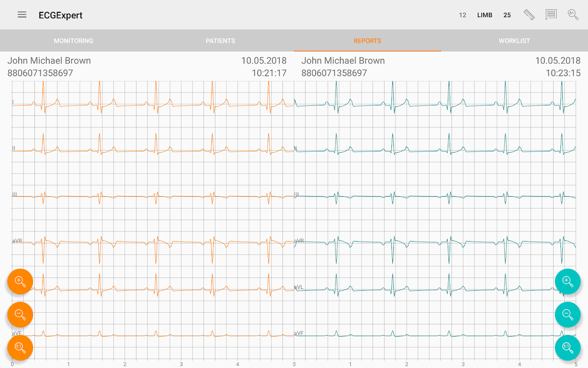Click the left John Michael Brown header
This screenshot has width=588, height=368.
49,61
